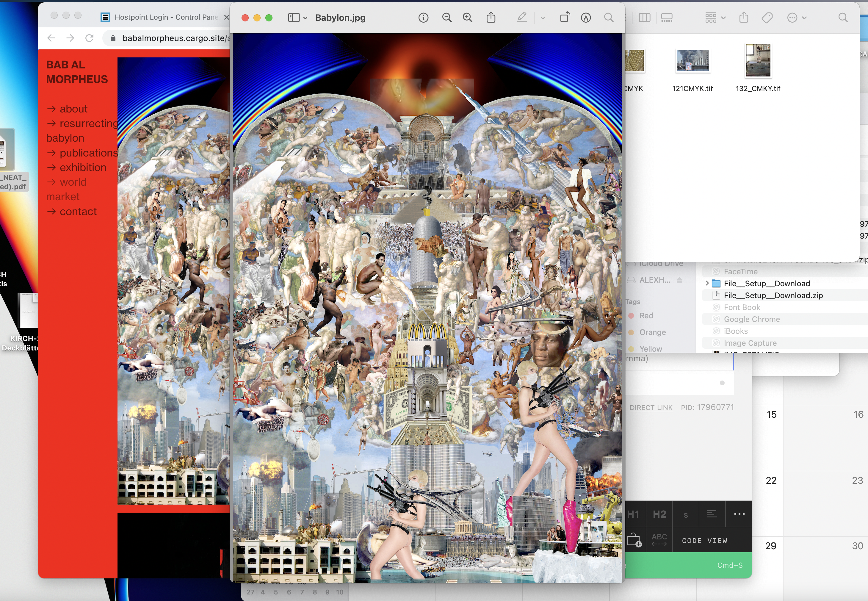Reload the Chrome page
868x601 pixels.
pyautogui.click(x=89, y=38)
